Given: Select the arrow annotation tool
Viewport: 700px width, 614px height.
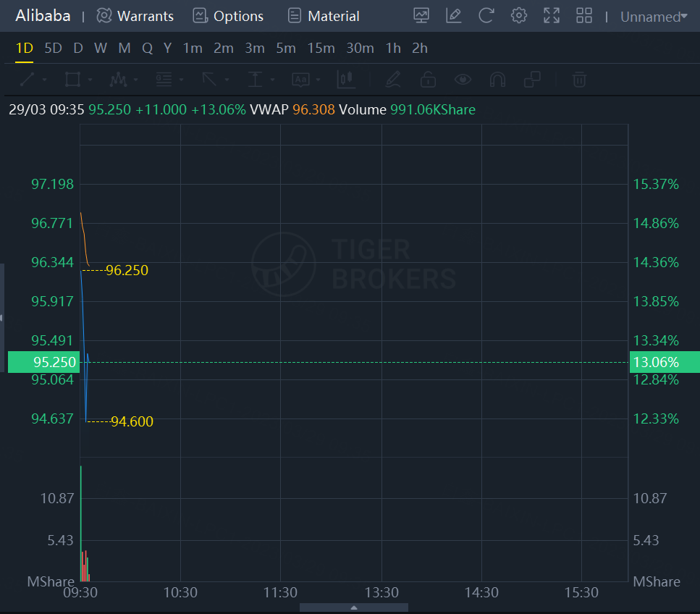Looking at the screenshot, I should point(209,80).
